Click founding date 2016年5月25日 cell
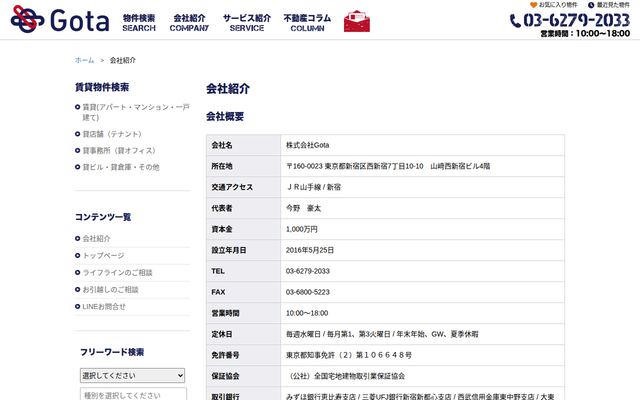640x400 pixels. coord(422,250)
